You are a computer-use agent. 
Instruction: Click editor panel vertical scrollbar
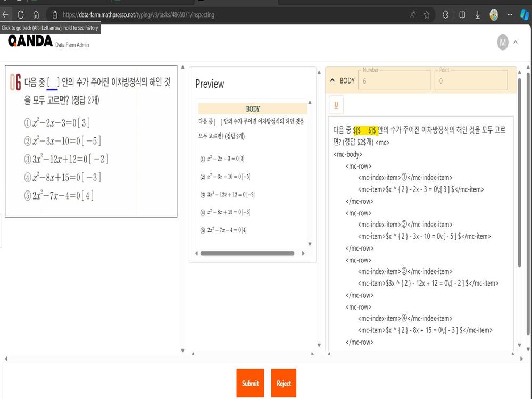click(x=519, y=172)
